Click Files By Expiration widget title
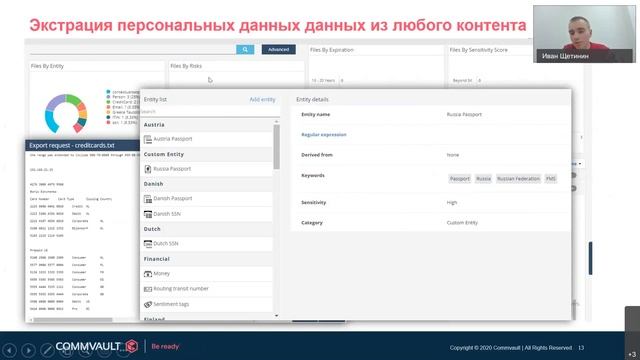 (332, 50)
